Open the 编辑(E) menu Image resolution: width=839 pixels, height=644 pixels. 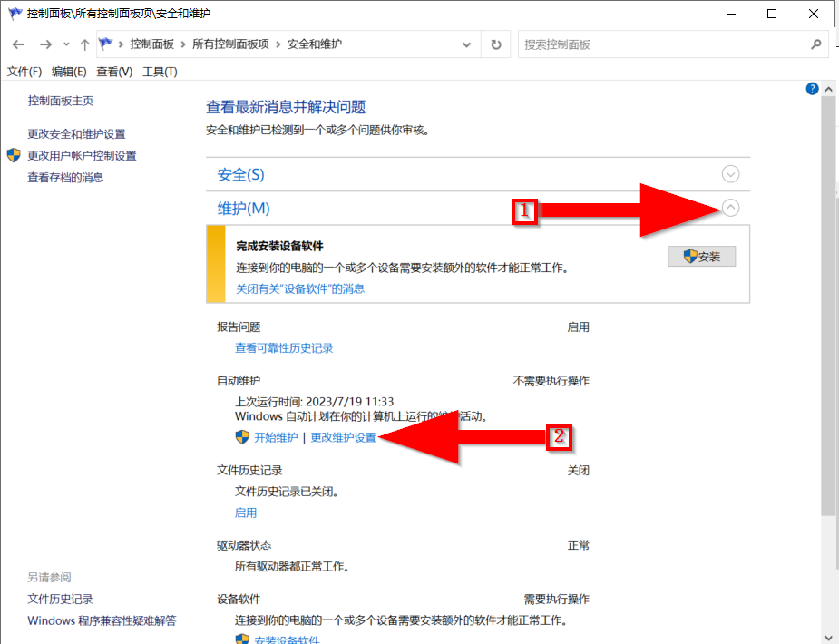click(69, 72)
